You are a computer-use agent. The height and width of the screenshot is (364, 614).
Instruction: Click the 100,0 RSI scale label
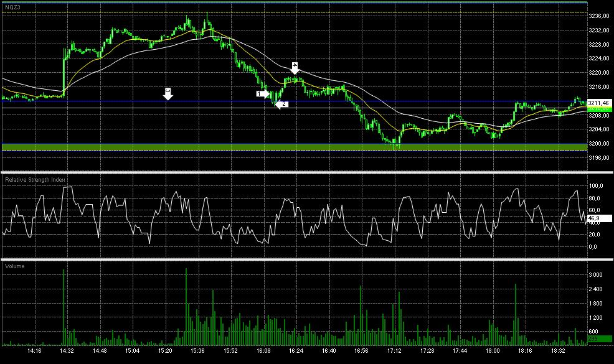[596, 186]
